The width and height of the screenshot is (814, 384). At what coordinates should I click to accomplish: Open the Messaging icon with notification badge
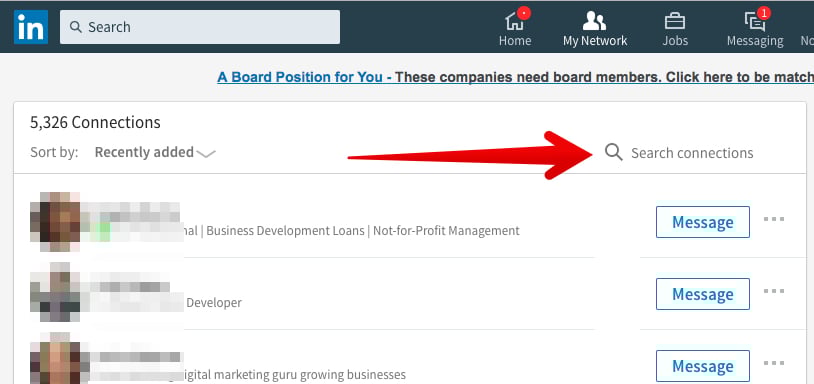[755, 21]
